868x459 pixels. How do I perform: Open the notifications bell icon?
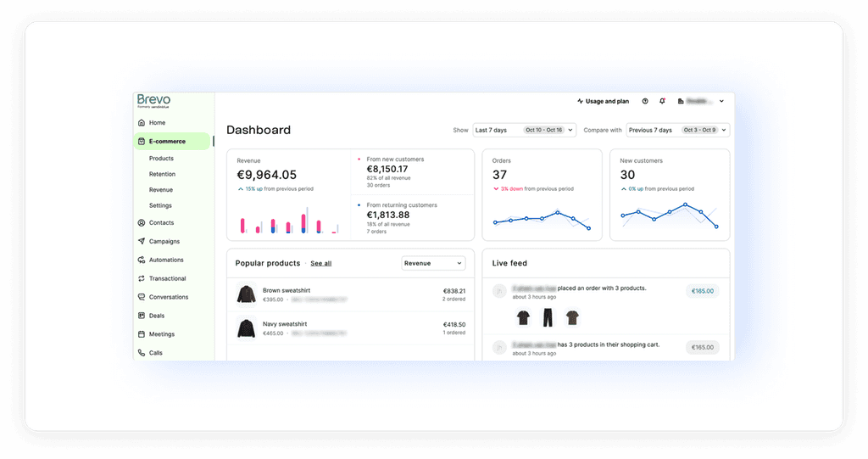point(662,102)
